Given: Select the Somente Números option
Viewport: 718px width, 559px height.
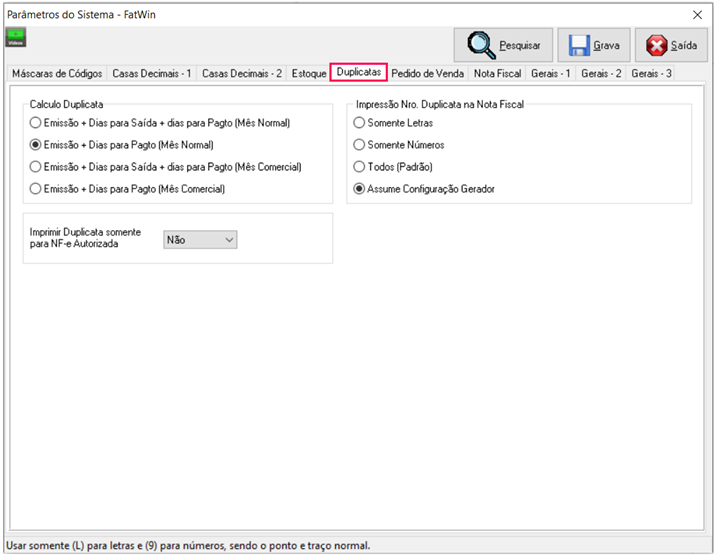Looking at the screenshot, I should pos(359,145).
